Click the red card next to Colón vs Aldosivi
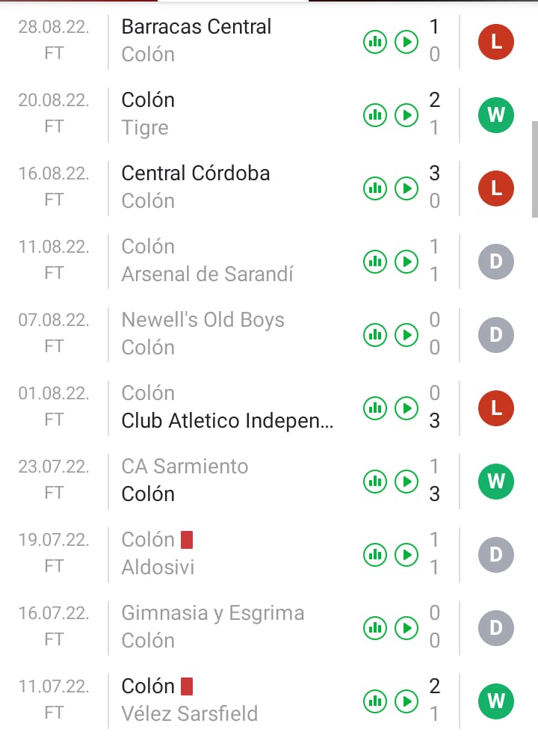The width and height of the screenshot is (538, 756). (x=187, y=539)
